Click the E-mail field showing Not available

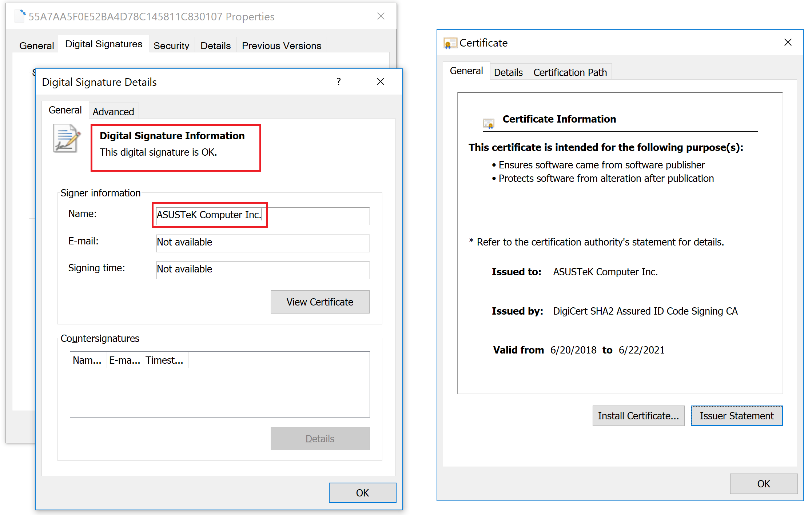[260, 241]
